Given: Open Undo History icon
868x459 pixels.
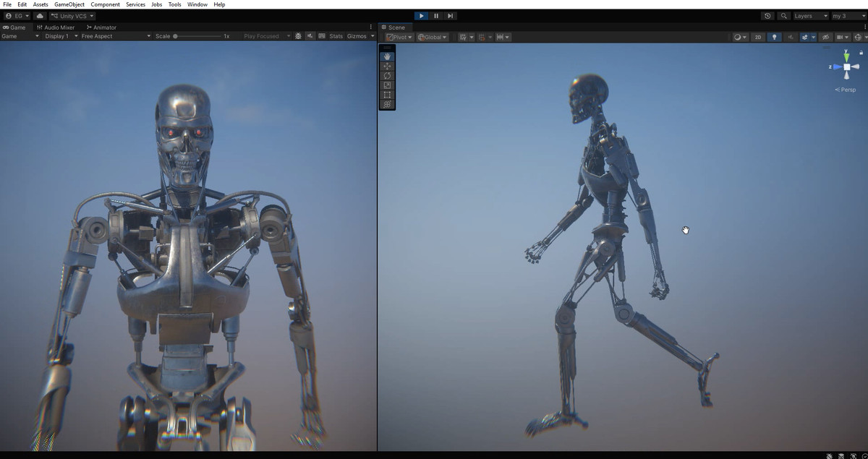Looking at the screenshot, I should (767, 16).
